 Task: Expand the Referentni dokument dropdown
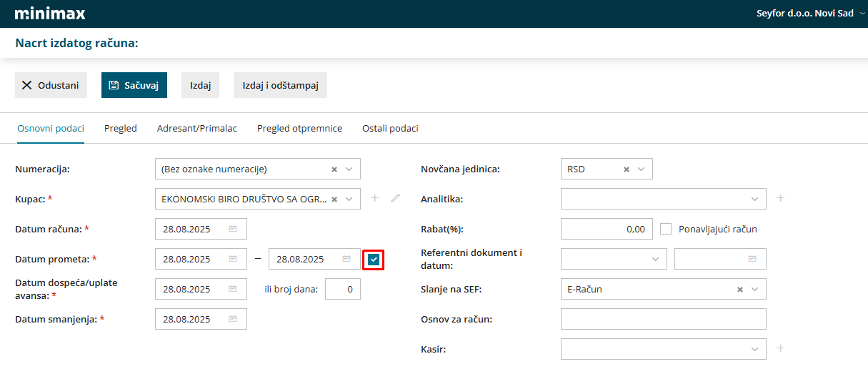(656, 260)
